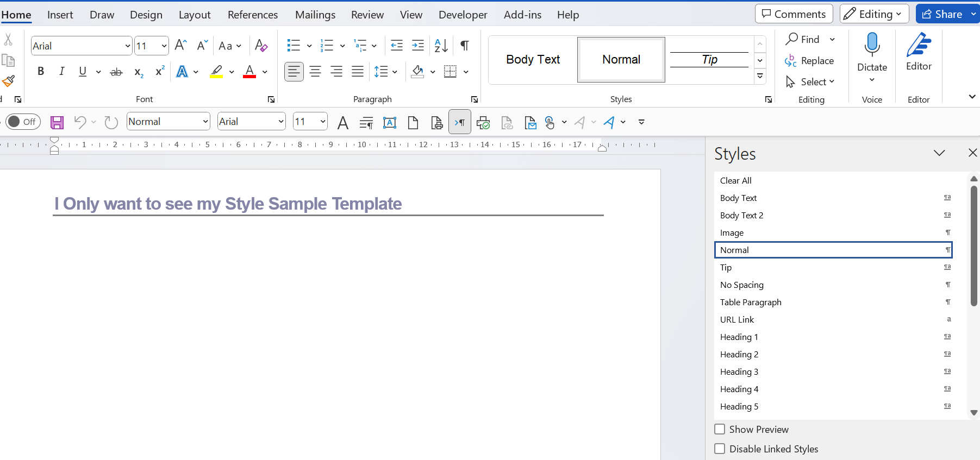
Task: Click the Format Painter brush
Action: 8,81
